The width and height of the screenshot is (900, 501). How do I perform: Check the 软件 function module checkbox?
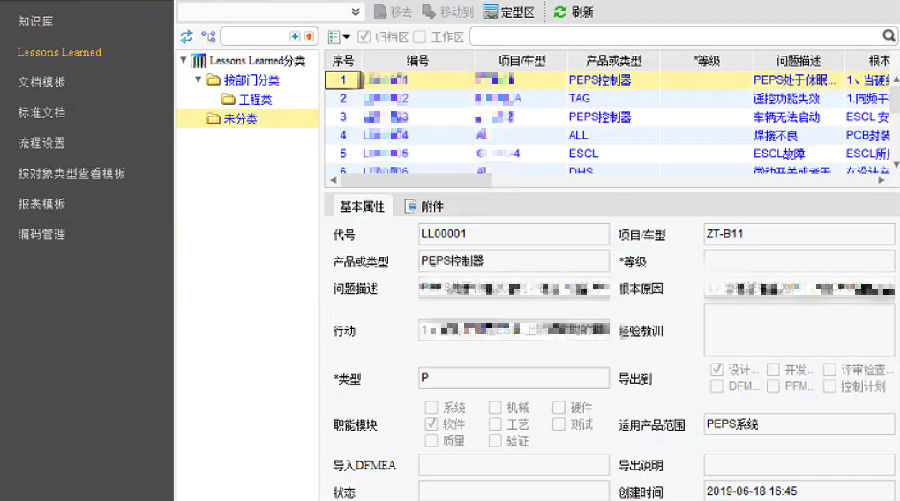tap(431, 424)
